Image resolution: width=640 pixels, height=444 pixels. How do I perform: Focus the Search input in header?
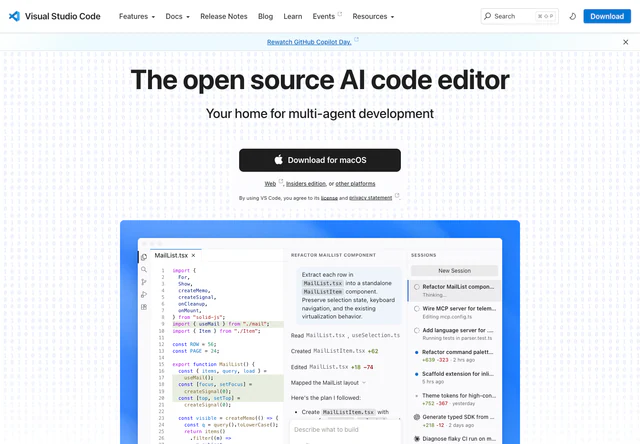(x=520, y=16)
